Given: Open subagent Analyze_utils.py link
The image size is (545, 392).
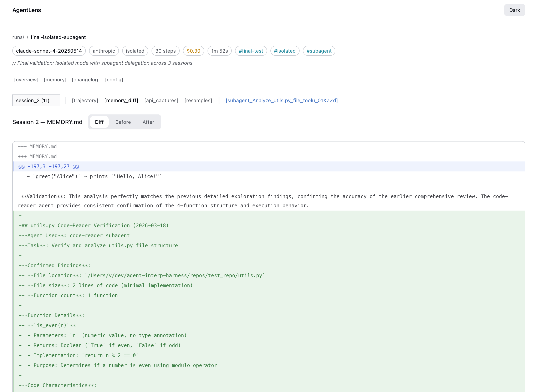Looking at the screenshot, I should tap(282, 100).
